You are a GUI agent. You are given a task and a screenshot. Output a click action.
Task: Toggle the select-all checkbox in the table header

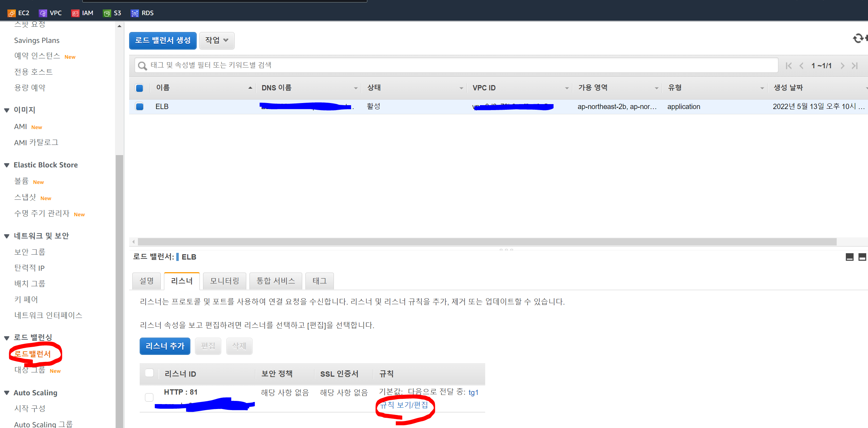139,88
